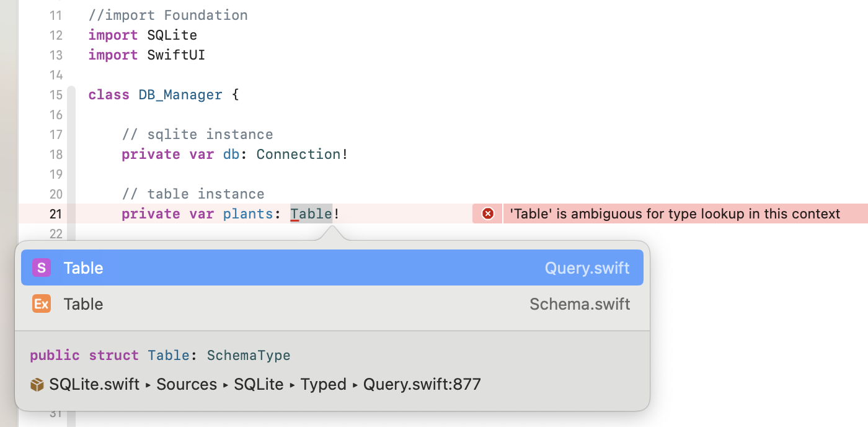
Task: Choose Table suggestion from Schema.swift
Action: pyautogui.click(x=332, y=303)
